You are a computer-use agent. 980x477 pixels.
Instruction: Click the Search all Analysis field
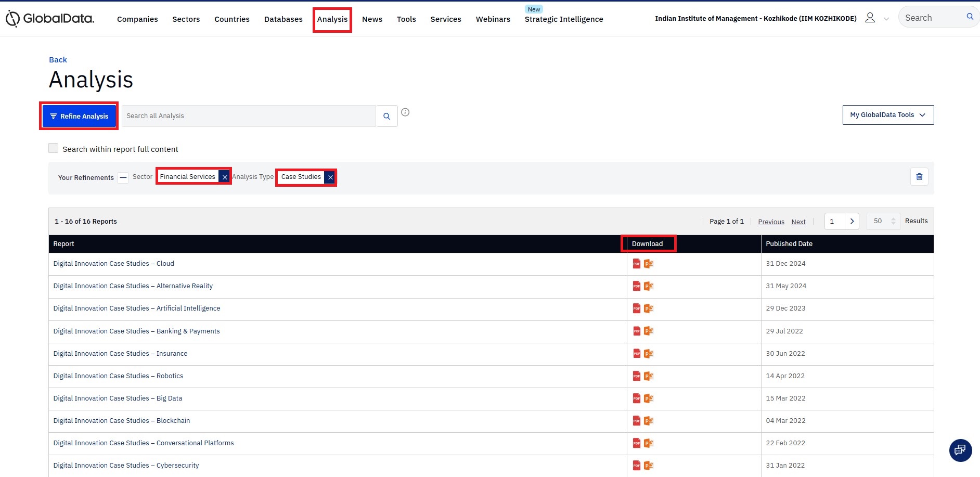click(x=249, y=116)
